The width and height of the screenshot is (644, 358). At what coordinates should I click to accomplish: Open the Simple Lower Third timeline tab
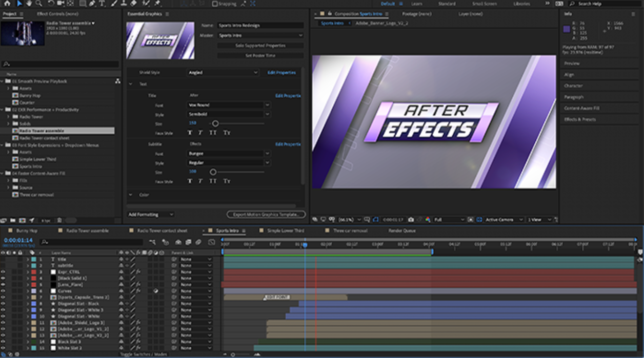coord(286,231)
